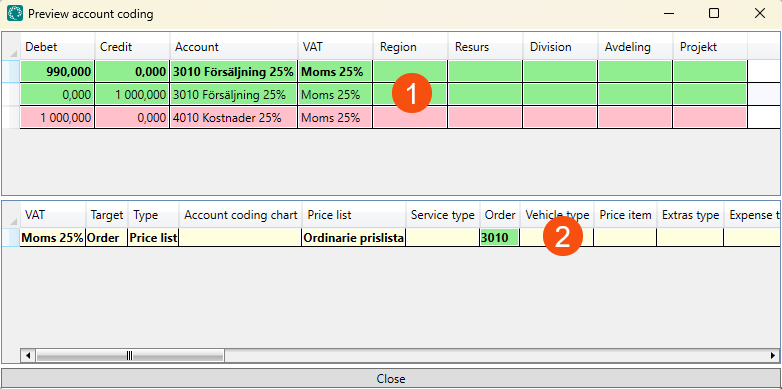This screenshot has width=782, height=389.
Task: Click the Price item column header
Action: tap(625, 215)
